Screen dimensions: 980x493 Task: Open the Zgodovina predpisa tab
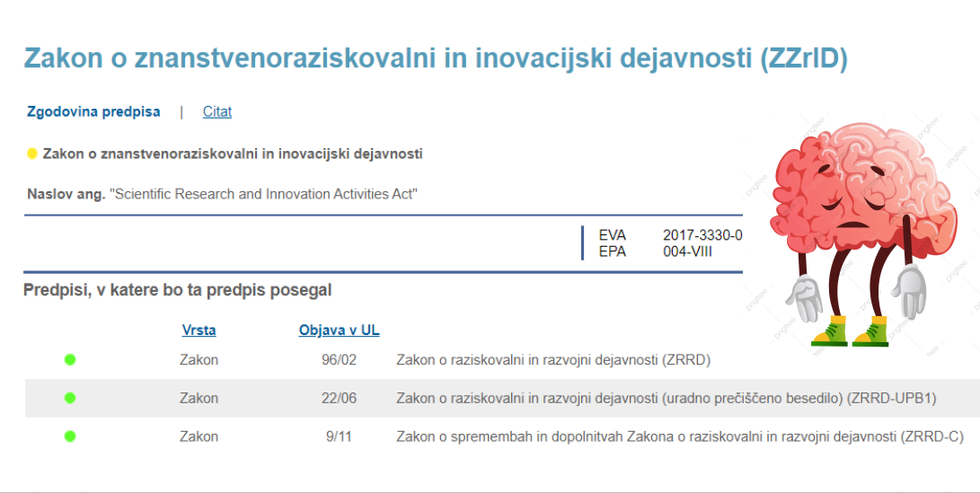coord(93,111)
